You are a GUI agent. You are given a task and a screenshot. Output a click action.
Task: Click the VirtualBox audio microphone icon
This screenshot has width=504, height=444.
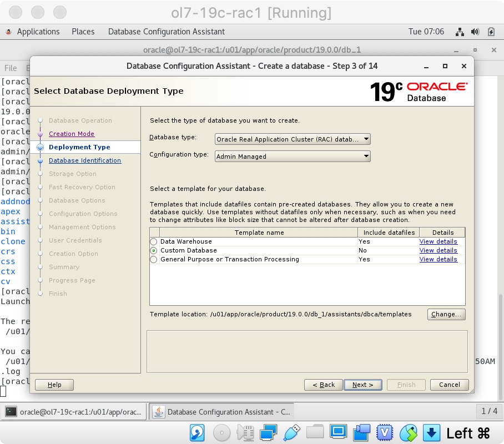tap(245, 433)
